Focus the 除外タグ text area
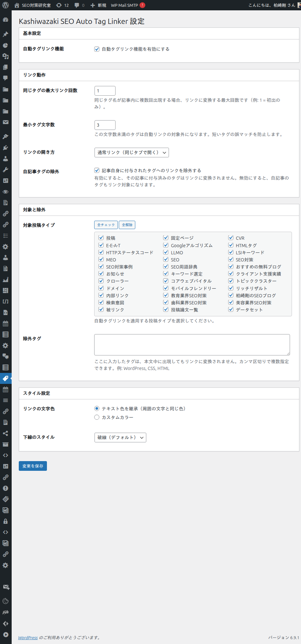301x644 pixels. 192,345
